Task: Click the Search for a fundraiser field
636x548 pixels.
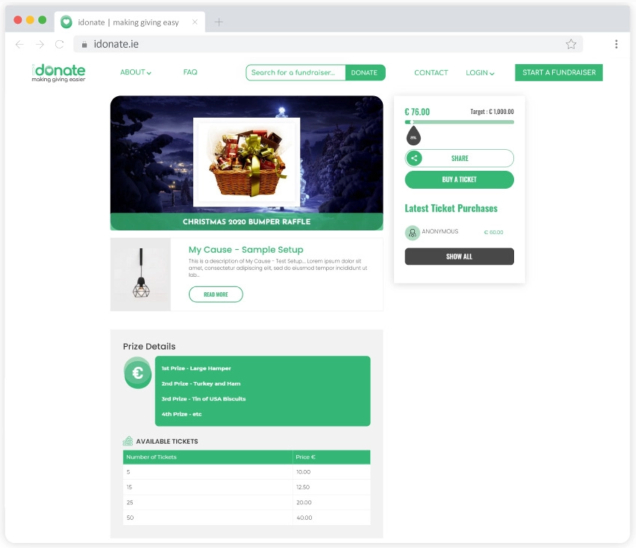Action: click(296, 73)
